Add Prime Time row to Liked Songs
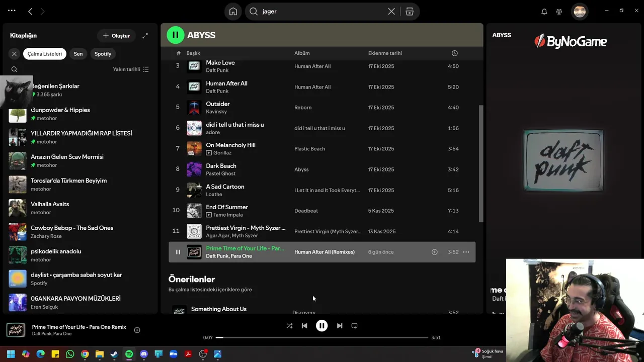 tap(435, 252)
